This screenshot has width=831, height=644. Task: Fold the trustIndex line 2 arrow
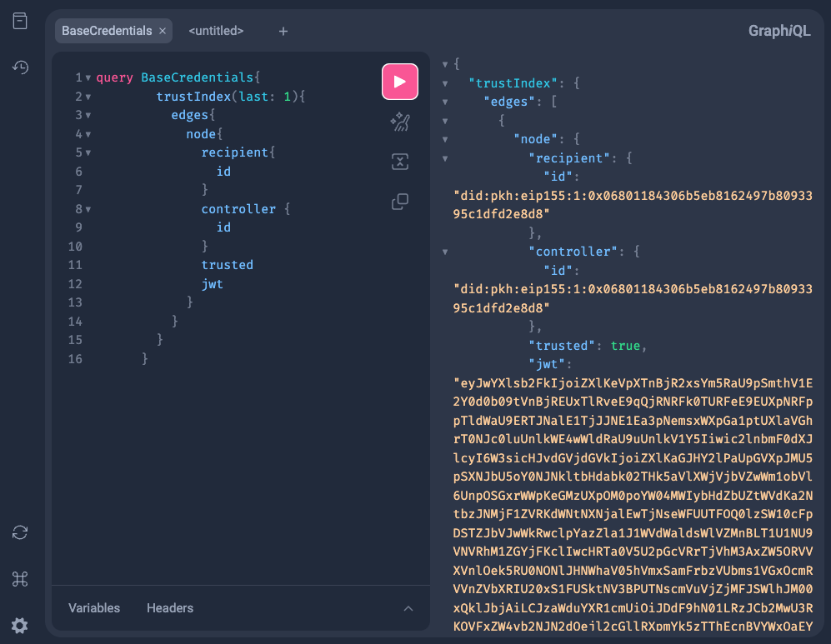tap(88, 97)
